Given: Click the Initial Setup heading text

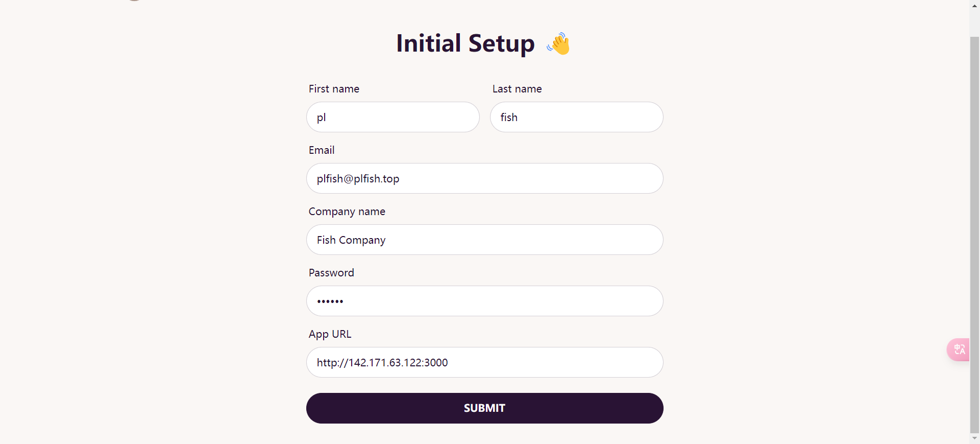Looking at the screenshot, I should pyautogui.click(x=465, y=43).
